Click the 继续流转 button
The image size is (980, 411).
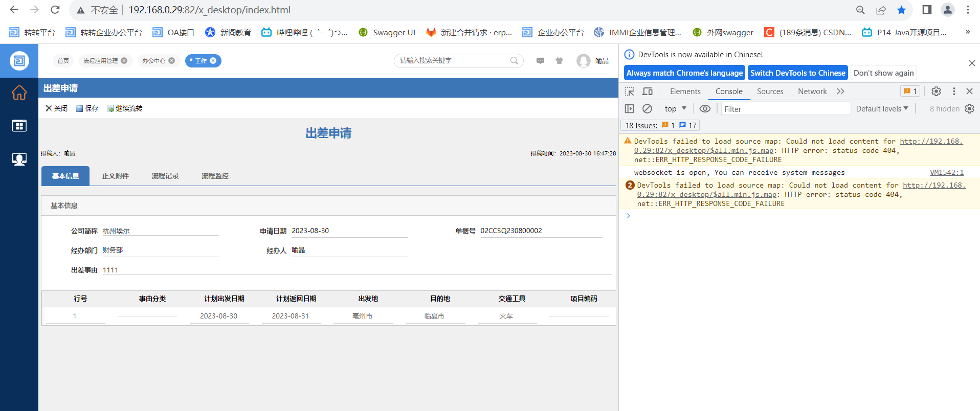coord(125,108)
